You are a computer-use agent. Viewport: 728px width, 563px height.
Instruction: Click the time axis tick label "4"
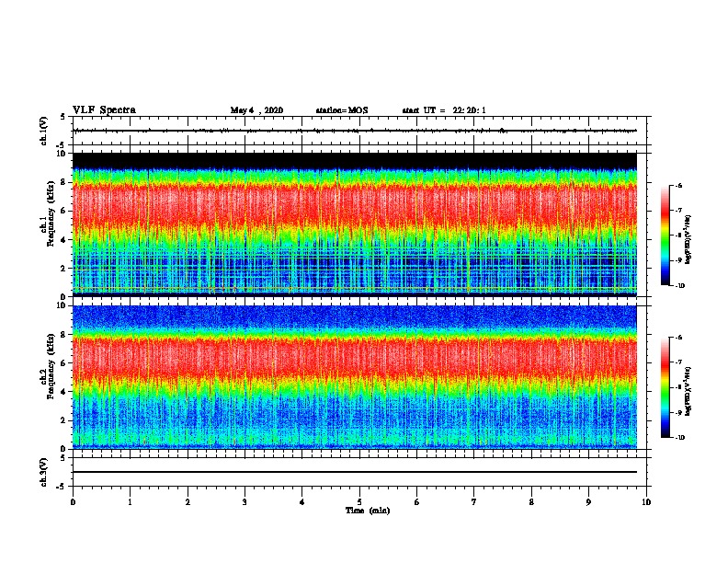[302, 502]
